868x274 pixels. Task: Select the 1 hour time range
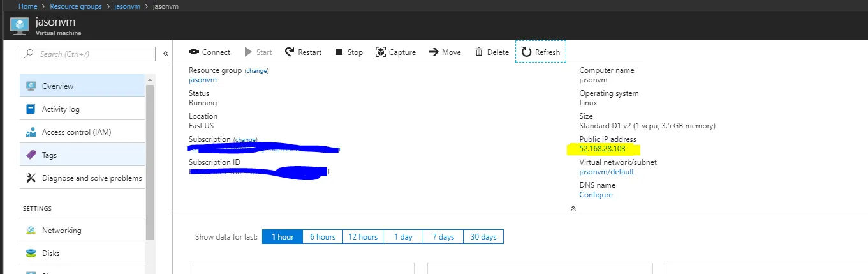coord(283,237)
